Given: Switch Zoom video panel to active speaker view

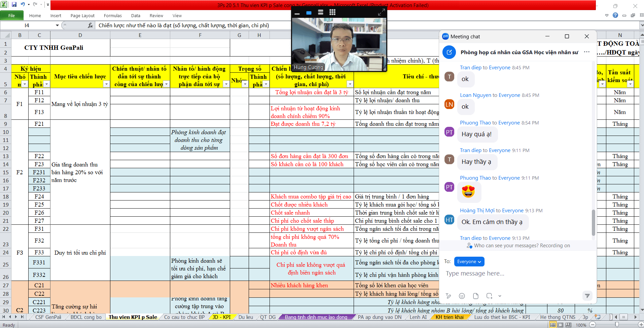Looking at the screenshot, I should 309,13.
